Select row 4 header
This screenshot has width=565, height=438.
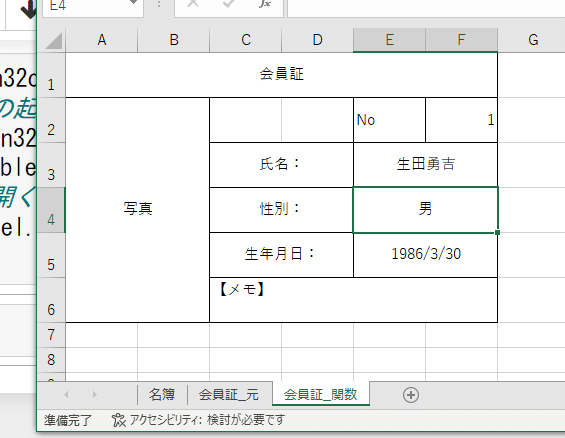[x=51, y=210]
